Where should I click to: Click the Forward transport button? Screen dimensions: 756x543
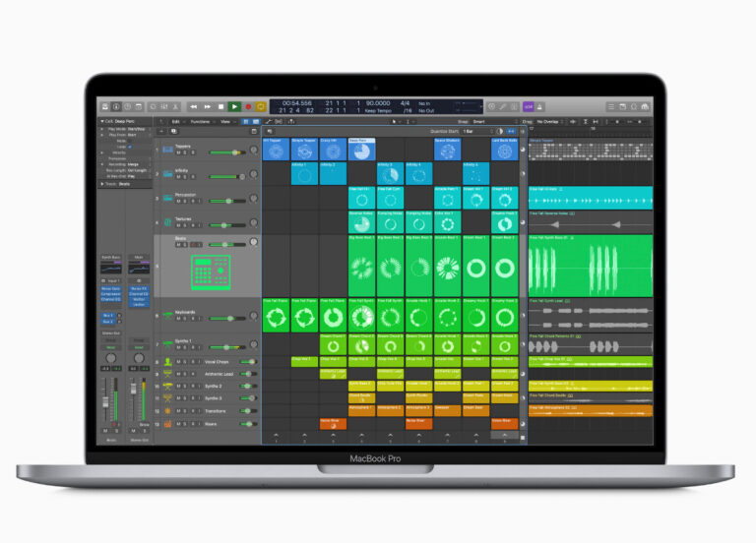[208, 106]
